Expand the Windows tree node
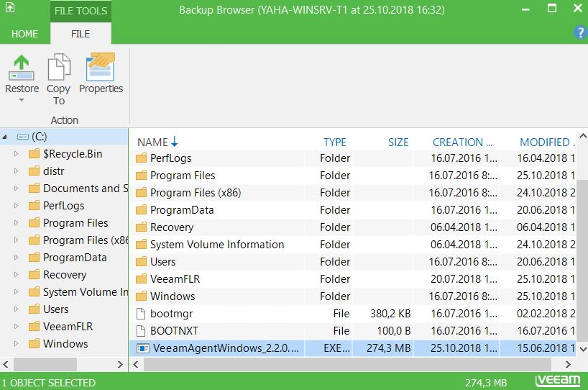588x390 pixels. coord(16,343)
